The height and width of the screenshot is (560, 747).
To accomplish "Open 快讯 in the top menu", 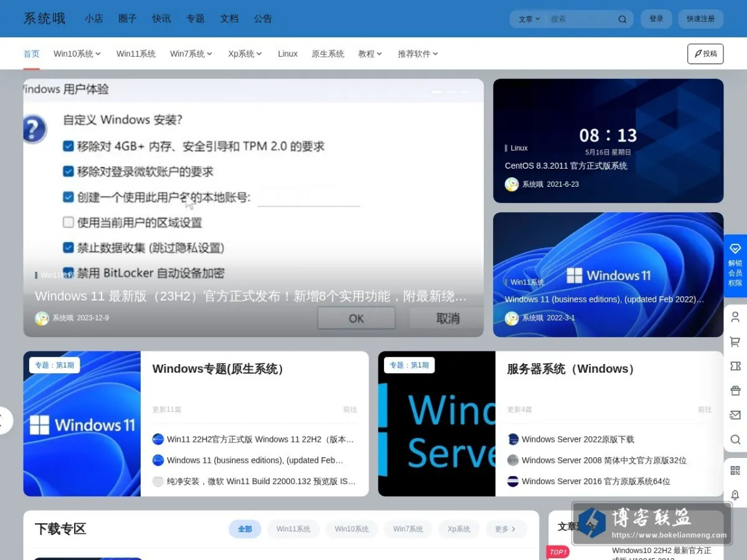I will point(161,19).
